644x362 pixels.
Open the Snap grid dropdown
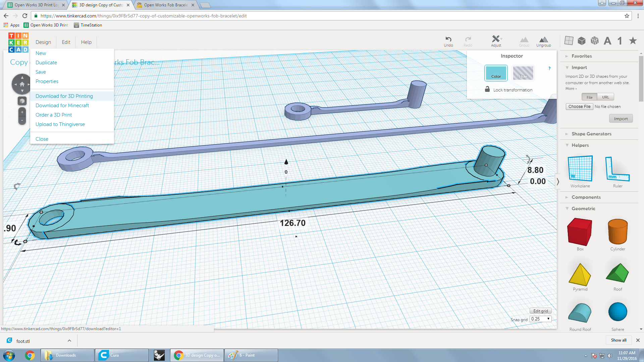(540, 319)
